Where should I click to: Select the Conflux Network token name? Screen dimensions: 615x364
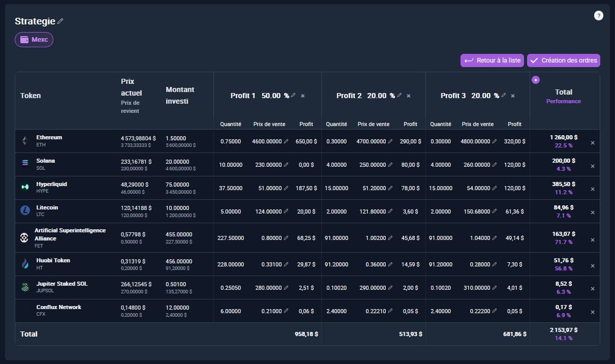click(58, 307)
